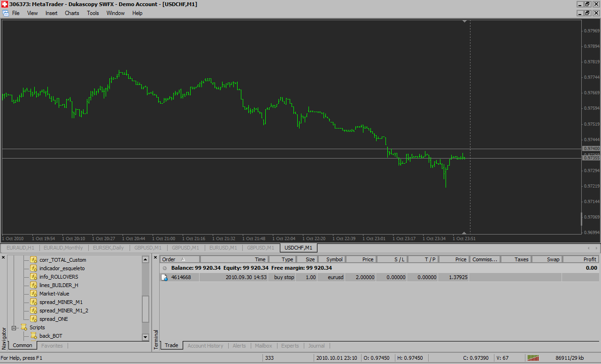Close the Navigator panel

[x=3, y=258]
